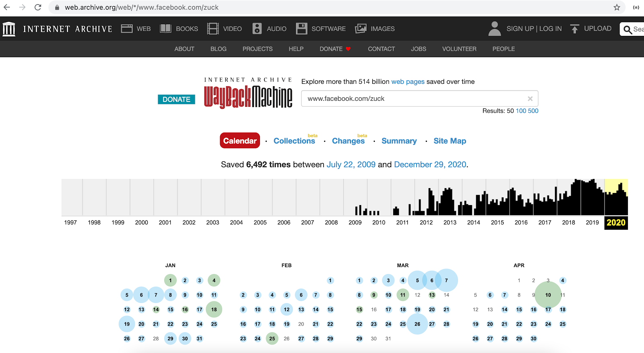Bookmark this page with star icon

click(617, 7)
